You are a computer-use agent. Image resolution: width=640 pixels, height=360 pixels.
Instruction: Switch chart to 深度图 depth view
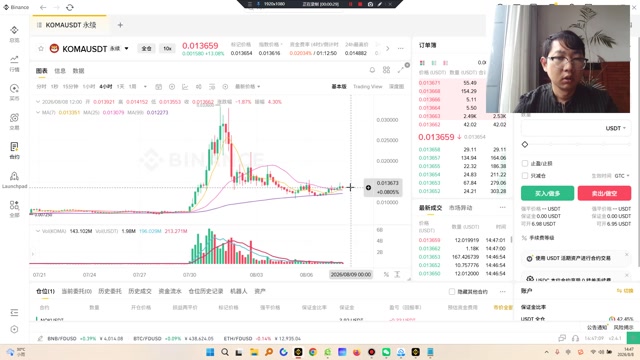point(396,87)
